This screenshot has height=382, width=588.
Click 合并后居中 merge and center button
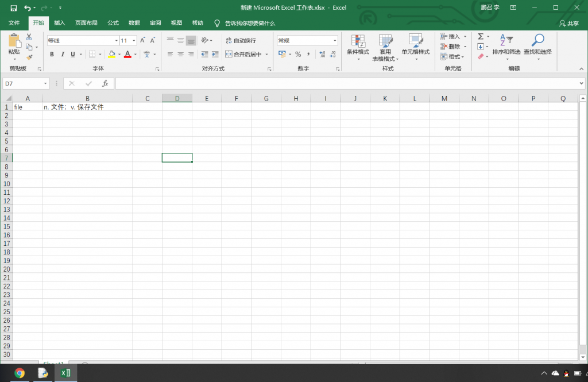(243, 55)
